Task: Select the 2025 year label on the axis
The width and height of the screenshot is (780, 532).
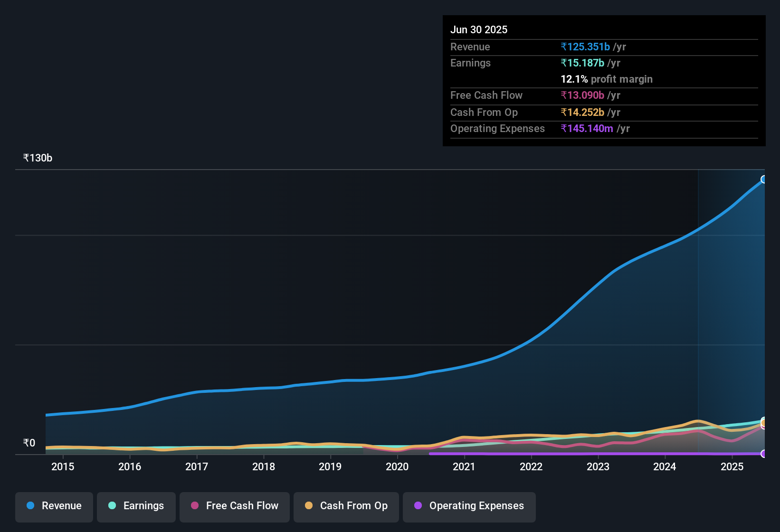Action: [x=732, y=467]
